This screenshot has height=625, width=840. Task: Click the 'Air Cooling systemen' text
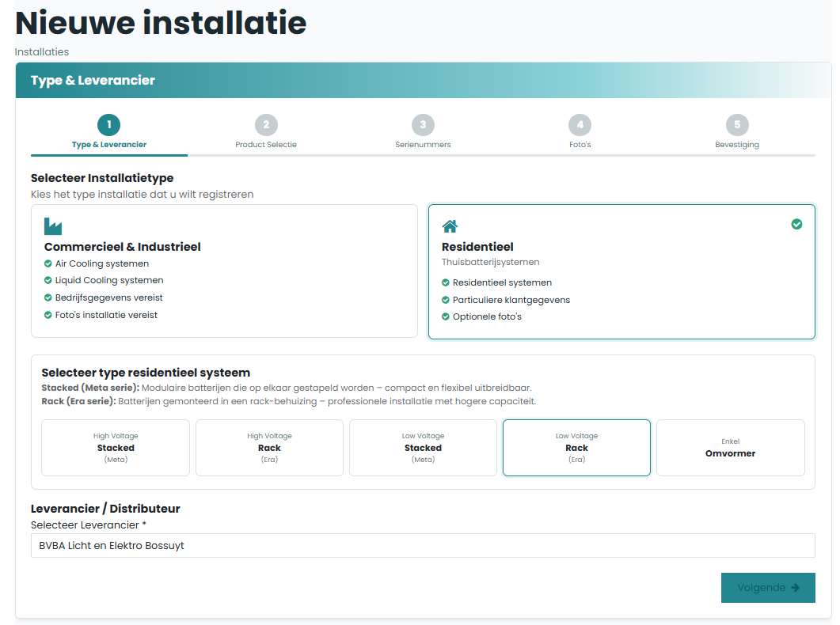click(x=102, y=263)
